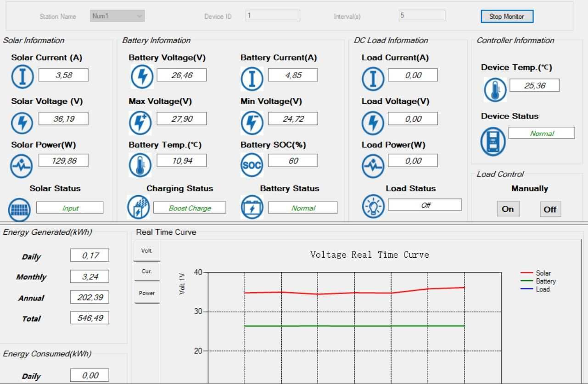Screen dimensions: 588x384
Task: Click the Solar Power waveform icon
Action: [x=22, y=166]
